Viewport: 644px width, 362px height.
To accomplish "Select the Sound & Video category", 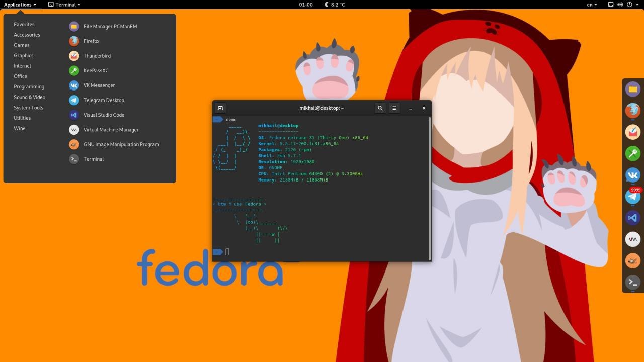I will coord(30,97).
